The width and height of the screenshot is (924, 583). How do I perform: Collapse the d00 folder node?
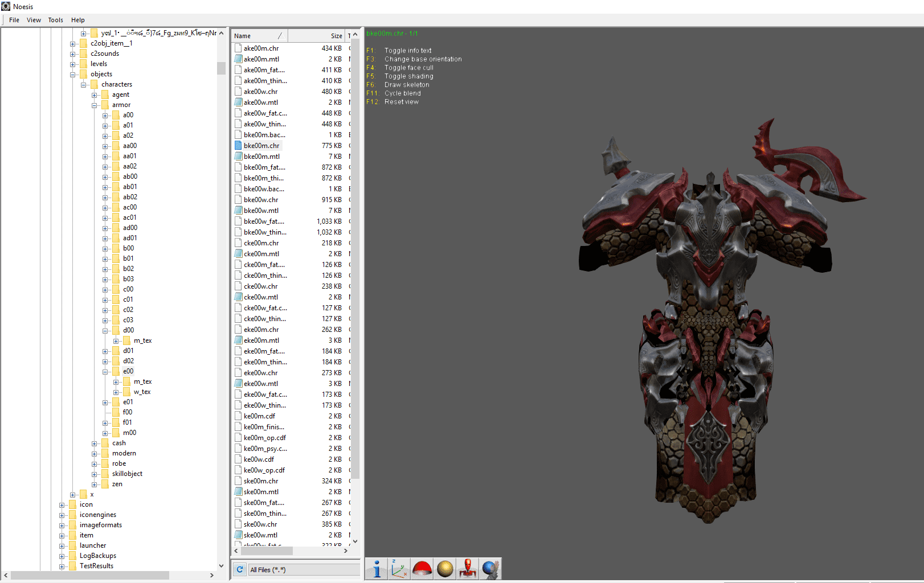(105, 331)
